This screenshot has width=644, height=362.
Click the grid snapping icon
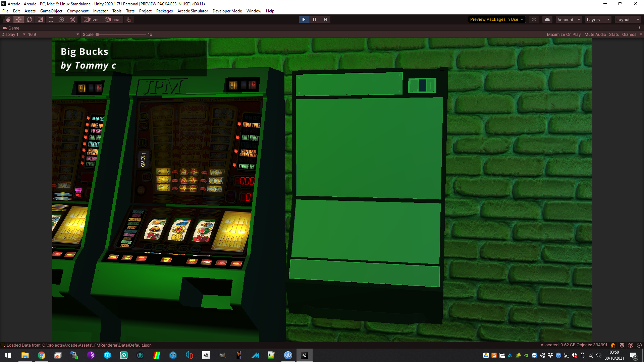pyautogui.click(x=129, y=19)
